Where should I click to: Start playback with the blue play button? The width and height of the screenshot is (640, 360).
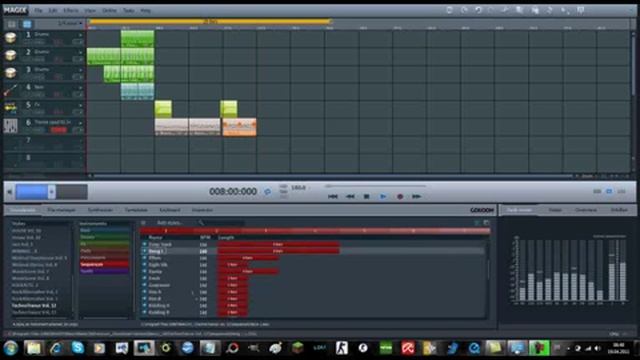[x=383, y=196]
